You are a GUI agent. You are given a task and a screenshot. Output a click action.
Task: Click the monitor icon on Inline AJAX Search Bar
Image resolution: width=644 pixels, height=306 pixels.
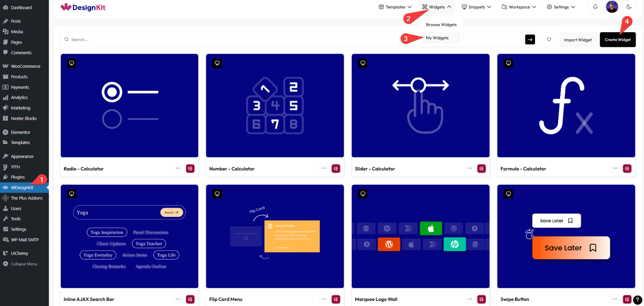[x=71, y=193]
